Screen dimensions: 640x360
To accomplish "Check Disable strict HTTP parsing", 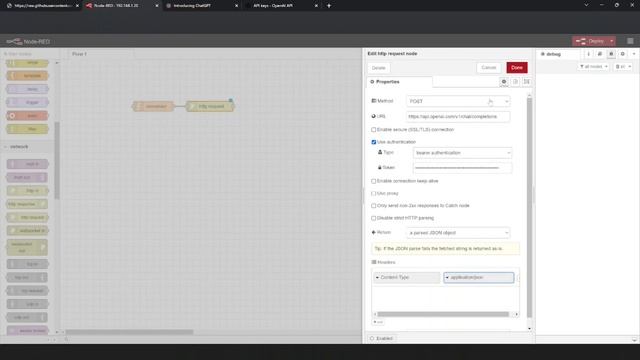I will coord(373,218).
